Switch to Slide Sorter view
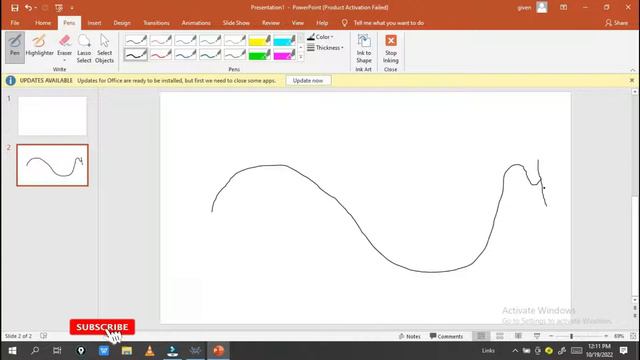The width and height of the screenshot is (640, 360). [x=500, y=336]
